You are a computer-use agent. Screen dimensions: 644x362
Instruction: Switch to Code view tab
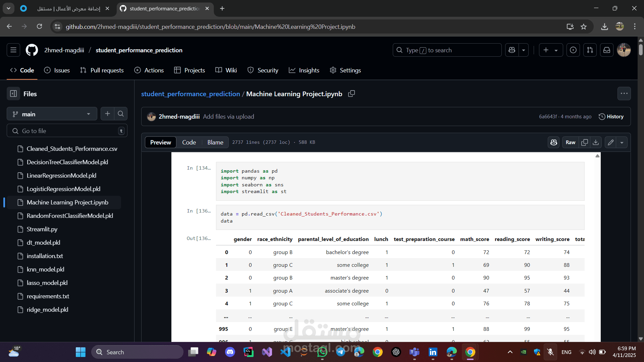(189, 142)
